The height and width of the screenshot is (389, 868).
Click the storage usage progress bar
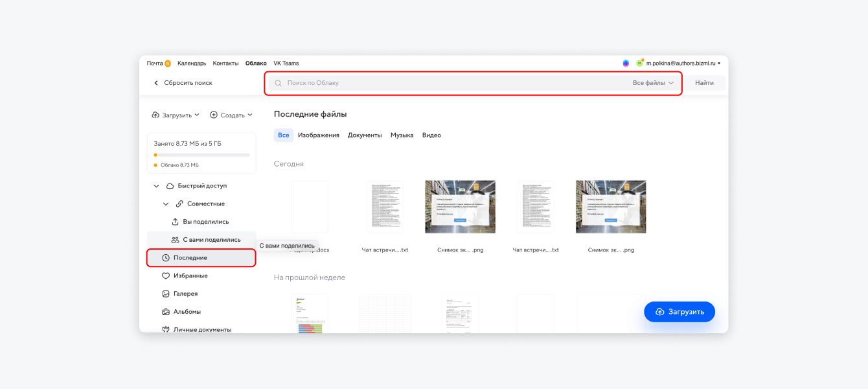point(201,155)
